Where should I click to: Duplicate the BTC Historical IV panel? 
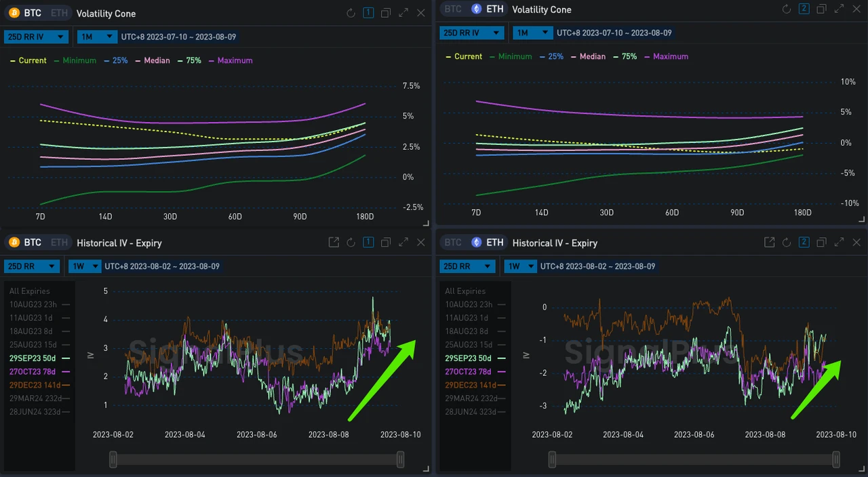386,242
